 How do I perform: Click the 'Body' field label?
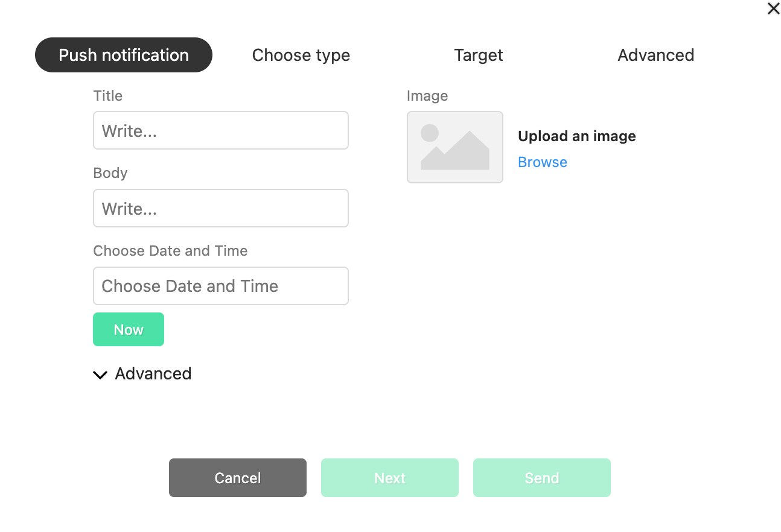110,173
